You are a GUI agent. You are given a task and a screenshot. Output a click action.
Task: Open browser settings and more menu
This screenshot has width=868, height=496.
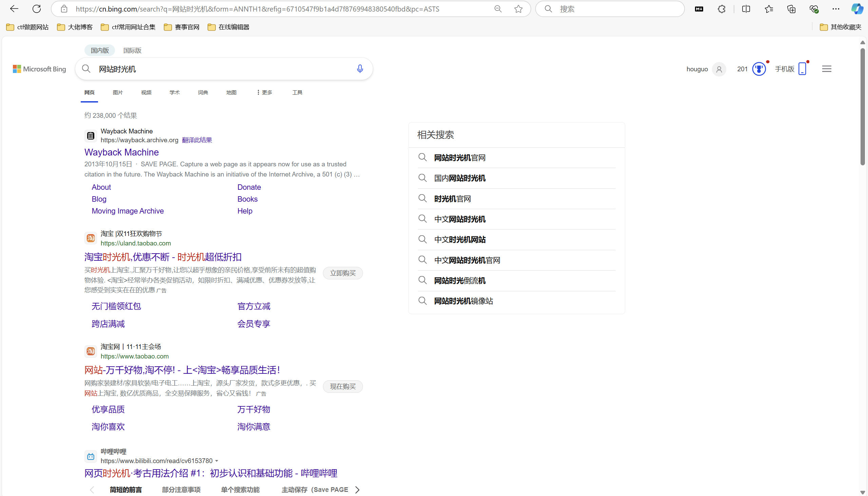[x=836, y=9]
